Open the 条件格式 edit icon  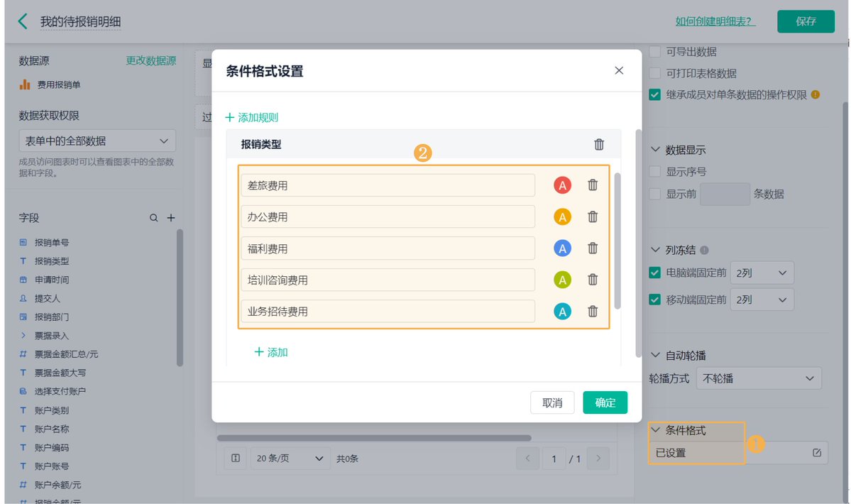(817, 452)
